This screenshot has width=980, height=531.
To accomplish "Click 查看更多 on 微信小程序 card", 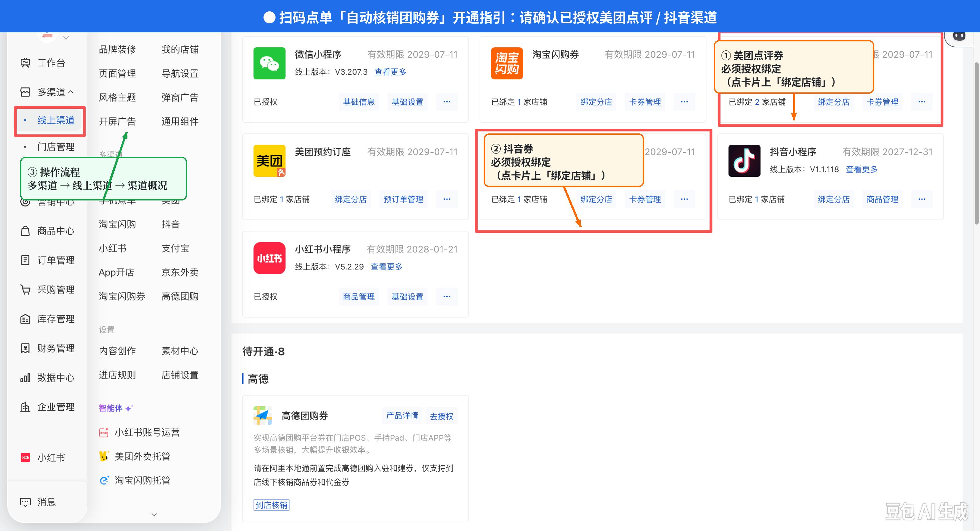I will click(390, 72).
